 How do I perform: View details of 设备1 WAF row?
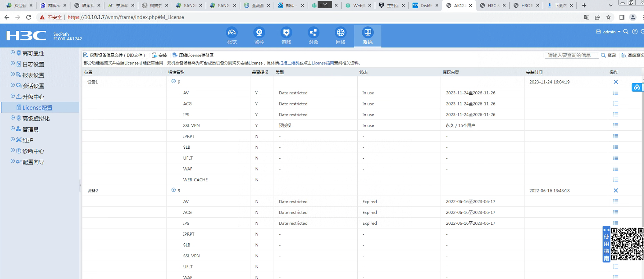pos(616,169)
